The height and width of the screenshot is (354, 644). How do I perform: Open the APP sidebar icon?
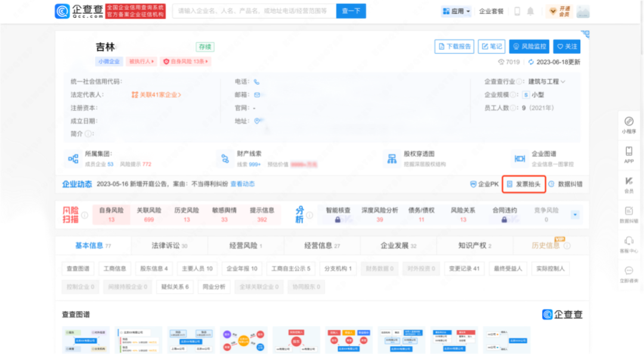[x=629, y=155]
